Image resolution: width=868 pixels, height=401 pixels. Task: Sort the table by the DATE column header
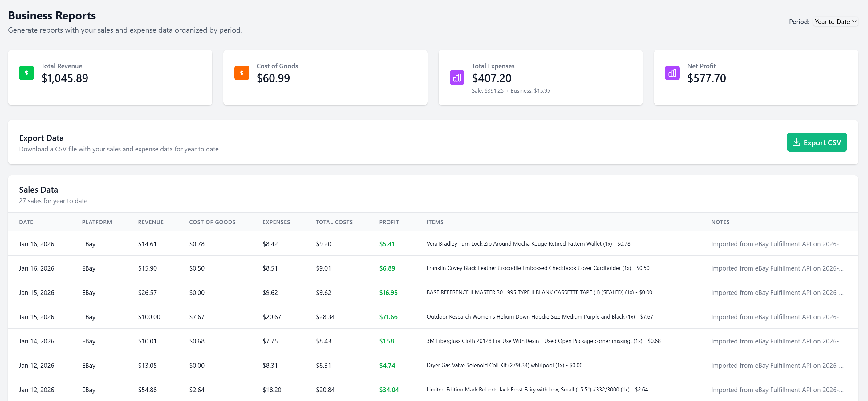(x=26, y=222)
